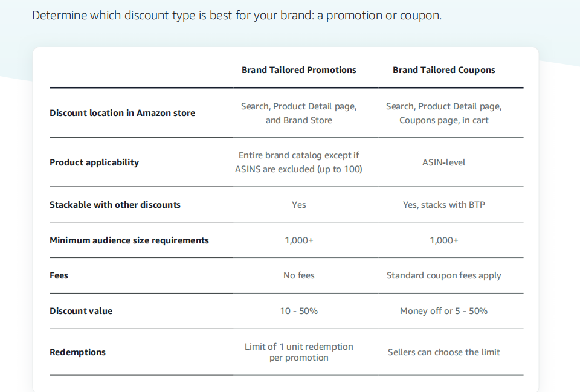The height and width of the screenshot is (392, 580).
Task: Click the Brand Tailored Promotions column header
Action: click(299, 70)
